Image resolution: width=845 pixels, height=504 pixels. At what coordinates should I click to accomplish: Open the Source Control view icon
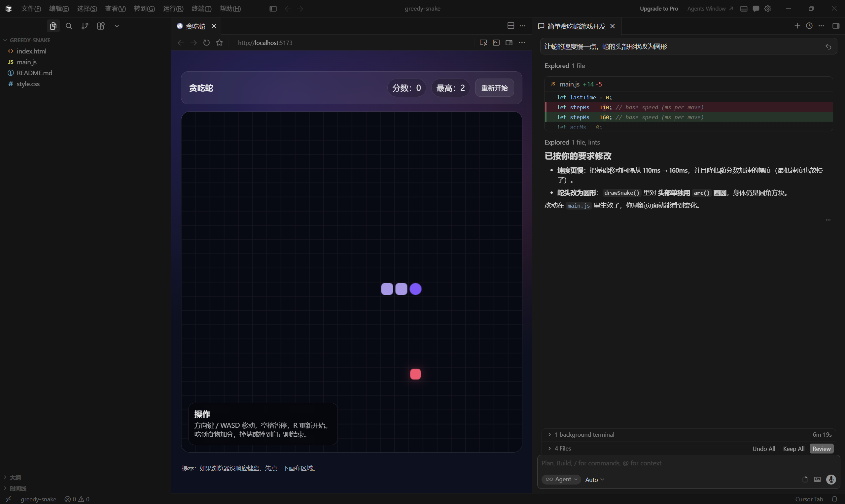tap(85, 26)
